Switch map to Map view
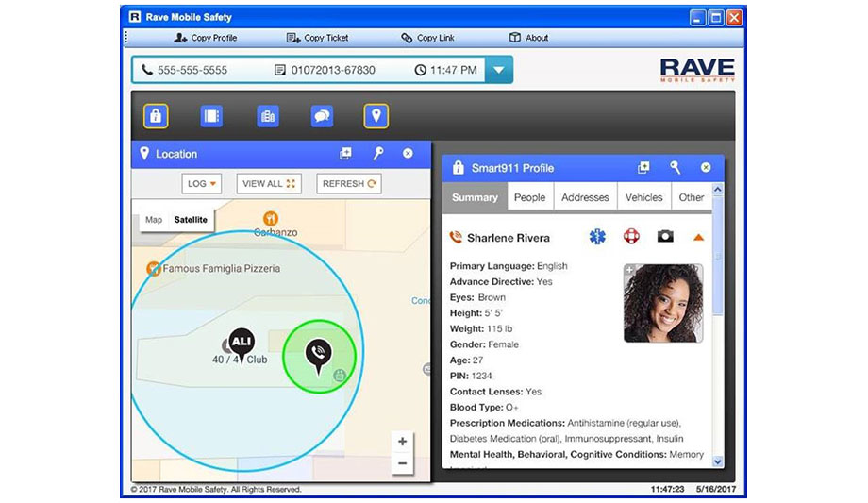Viewport: 868px width, 503px height. [x=154, y=219]
